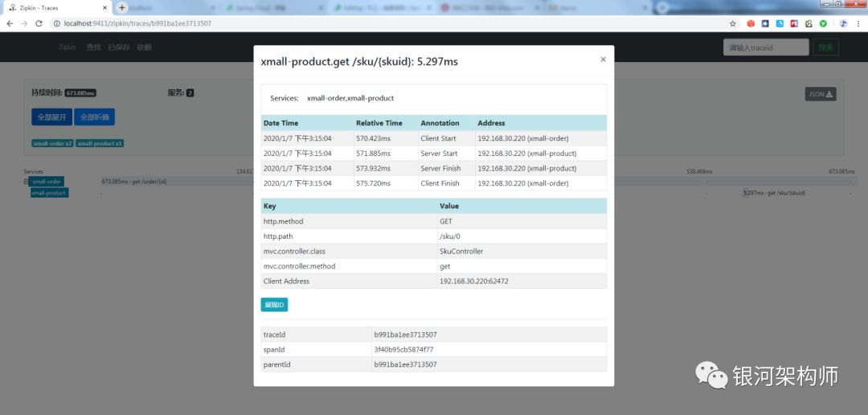Open the new tab plus button
The height and width of the screenshot is (415, 868).
coord(122,7)
